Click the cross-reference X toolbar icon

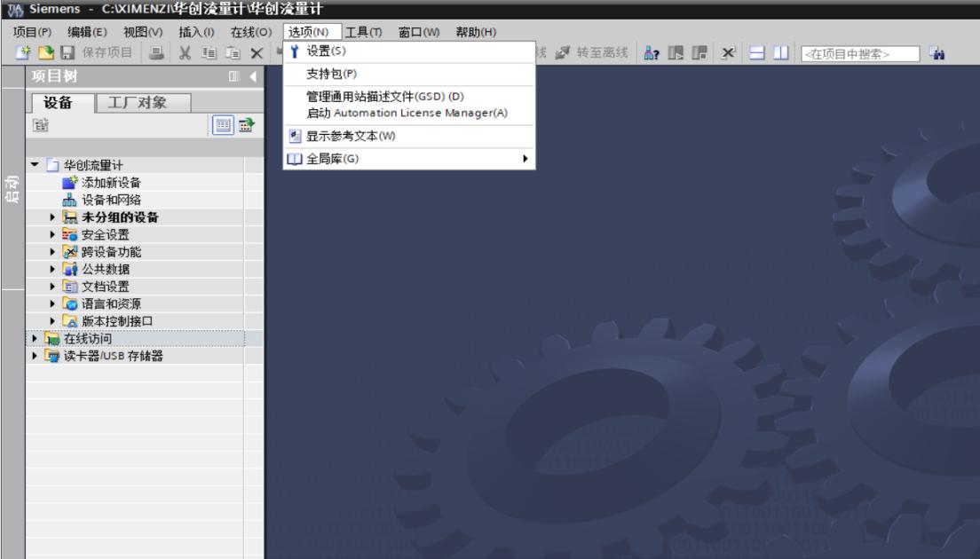click(728, 53)
